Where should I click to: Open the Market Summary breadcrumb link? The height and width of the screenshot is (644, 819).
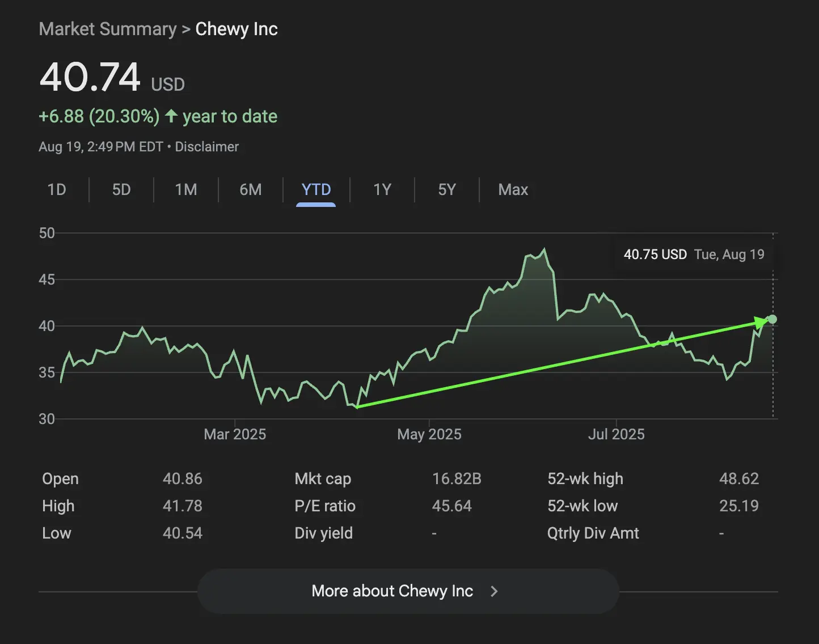point(108,29)
